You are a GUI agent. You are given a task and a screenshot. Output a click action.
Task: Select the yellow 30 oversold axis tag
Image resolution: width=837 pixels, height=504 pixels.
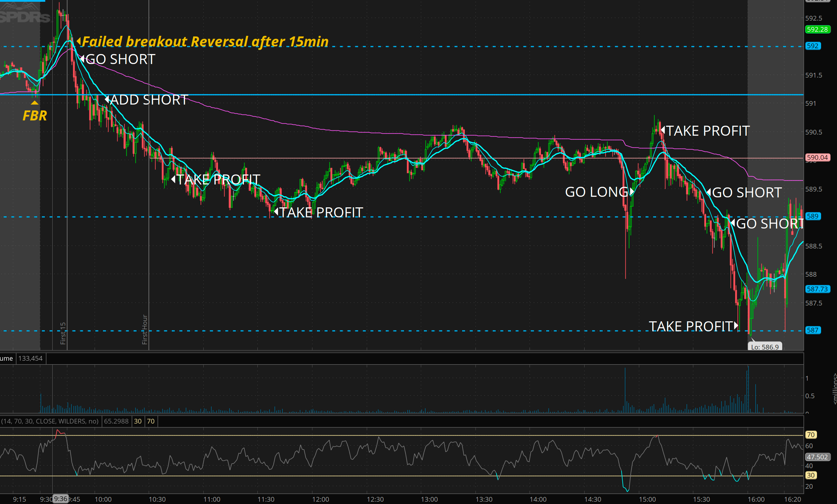point(811,475)
